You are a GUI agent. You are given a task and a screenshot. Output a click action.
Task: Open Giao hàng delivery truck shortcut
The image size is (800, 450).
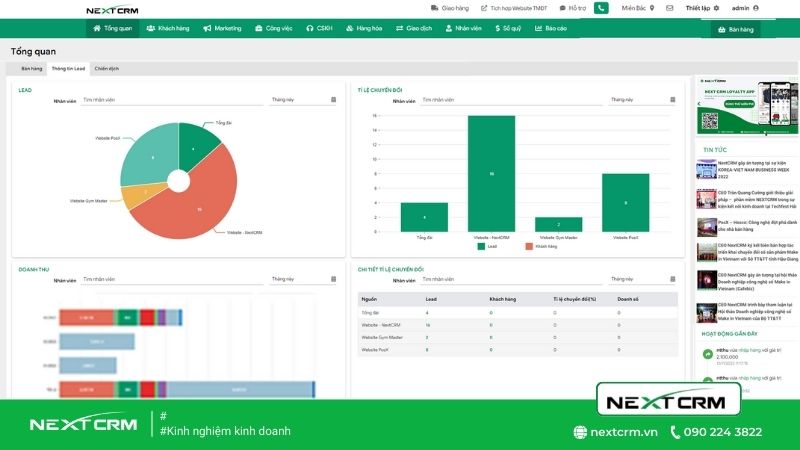tap(451, 8)
